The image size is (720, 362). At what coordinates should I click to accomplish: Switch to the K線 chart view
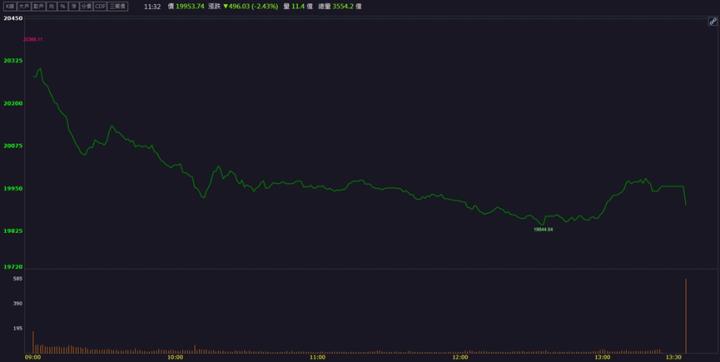tap(10, 6)
